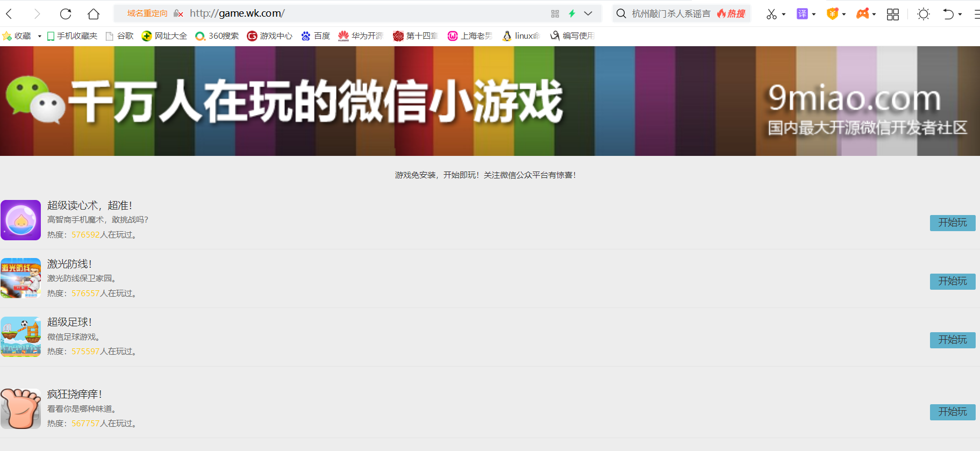
Task: Click the green lightning speed-mode icon
Action: (572, 13)
